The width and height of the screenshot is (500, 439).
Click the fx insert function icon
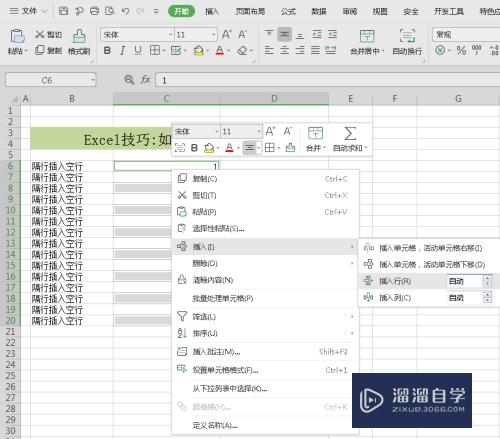(x=145, y=80)
